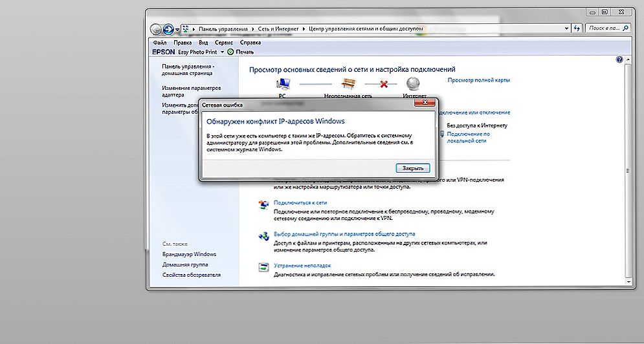Open 'Подключиться к сети' link
644x344 pixels.
pyautogui.click(x=300, y=203)
